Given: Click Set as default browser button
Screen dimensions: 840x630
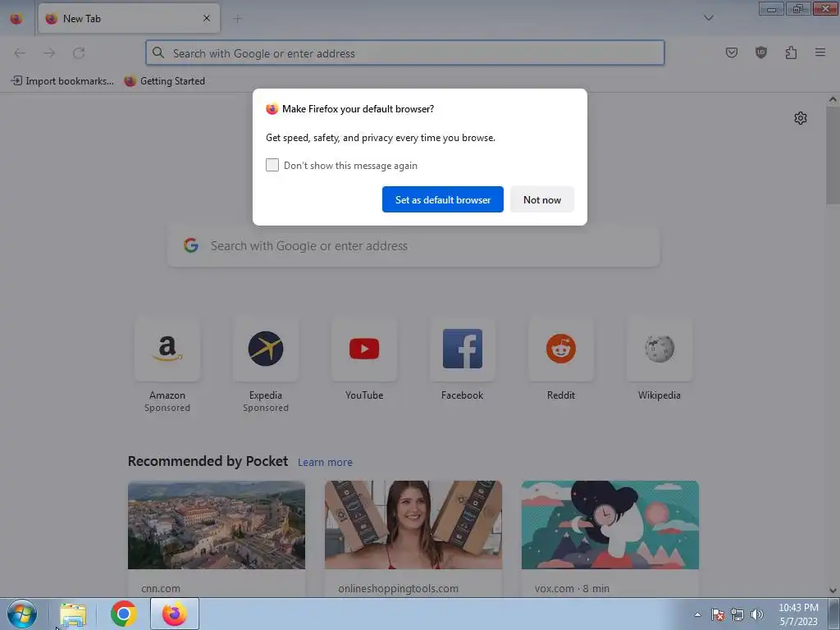Looking at the screenshot, I should (442, 199).
